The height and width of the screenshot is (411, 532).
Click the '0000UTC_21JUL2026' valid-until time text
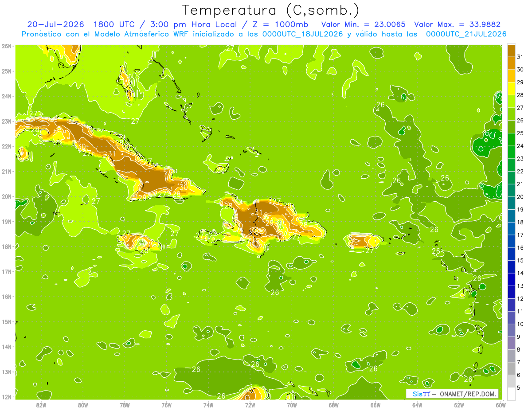pyautogui.click(x=466, y=34)
